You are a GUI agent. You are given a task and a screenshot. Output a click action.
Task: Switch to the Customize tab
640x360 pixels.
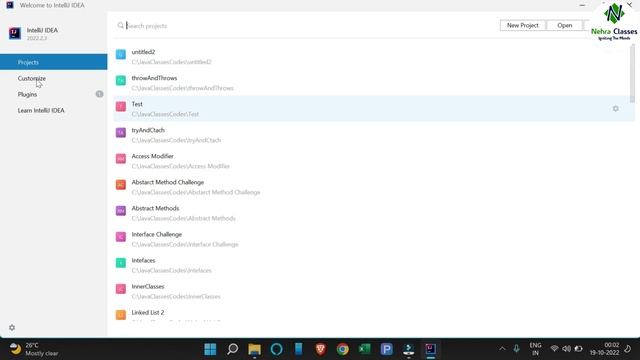53,78
